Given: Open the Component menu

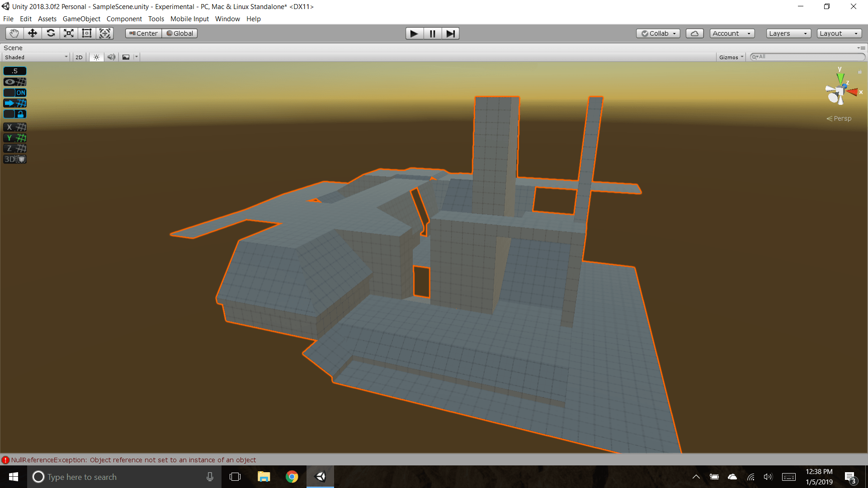Looking at the screenshot, I should coord(124,19).
